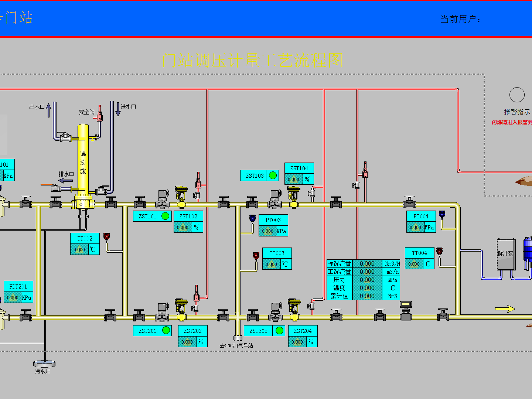Click the 排水口 left-pointing arrow

coord(65,181)
